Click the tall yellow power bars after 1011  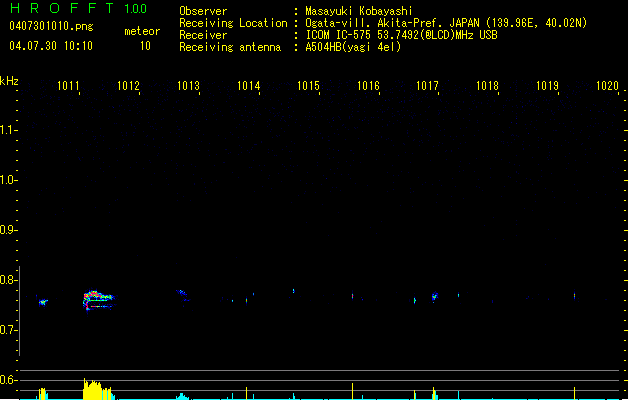click(x=98, y=389)
